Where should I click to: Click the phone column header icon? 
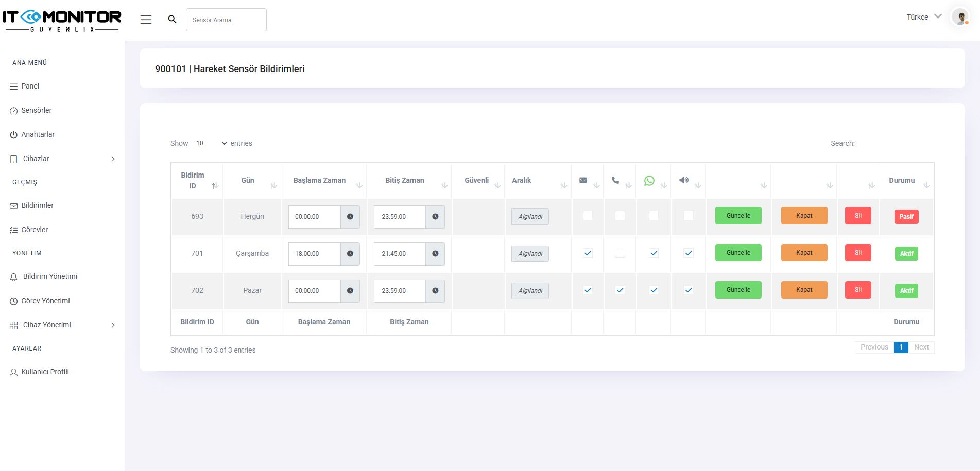615,180
